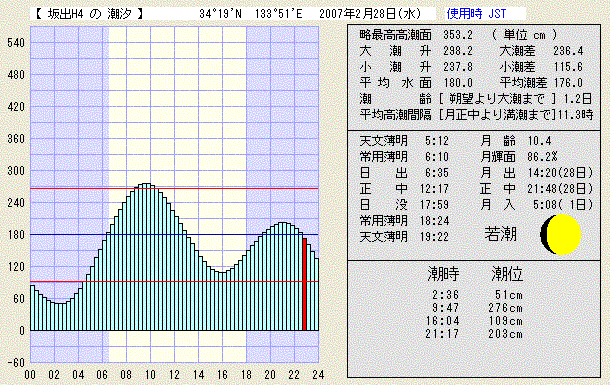Click the 若潮 tide type label

coord(500,234)
